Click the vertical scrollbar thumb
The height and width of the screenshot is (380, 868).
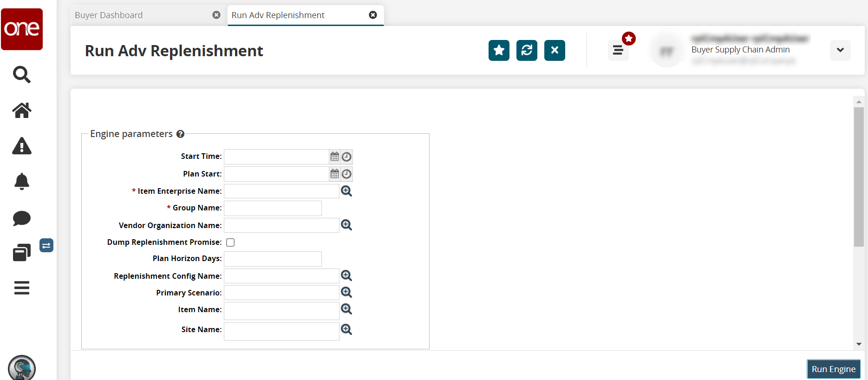pos(859,177)
